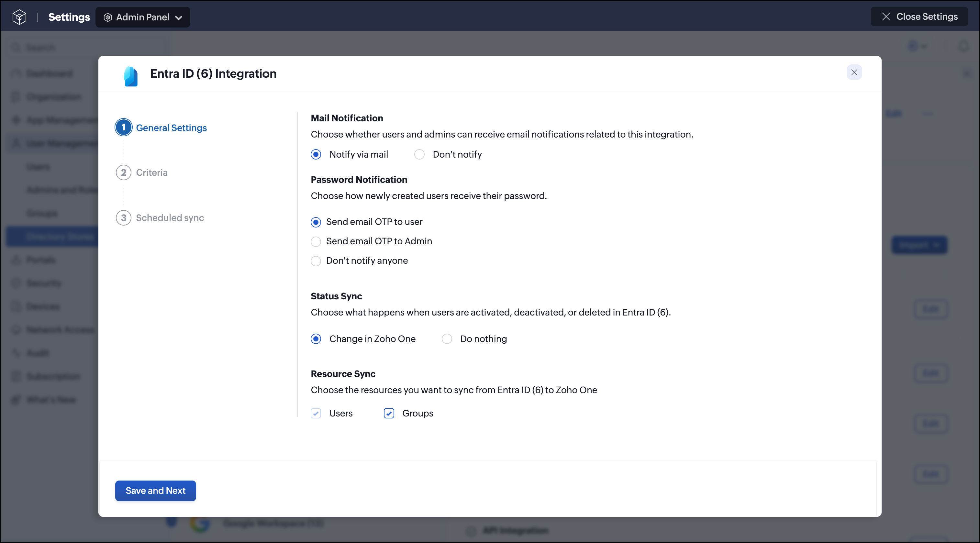The height and width of the screenshot is (543, 980).
Task: Click the Entra ID (6) Integration title
Action: pyautogui.click(x=213, y=73)
